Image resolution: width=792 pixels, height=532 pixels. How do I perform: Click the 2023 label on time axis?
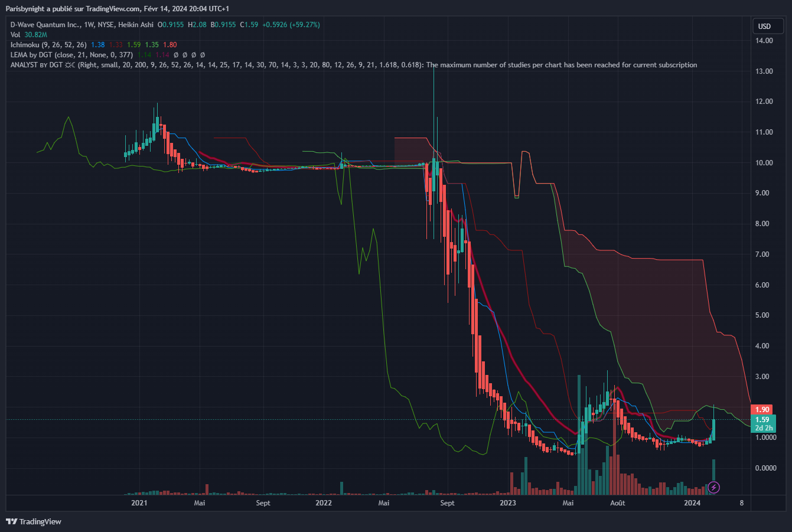(x=507, y=503)
